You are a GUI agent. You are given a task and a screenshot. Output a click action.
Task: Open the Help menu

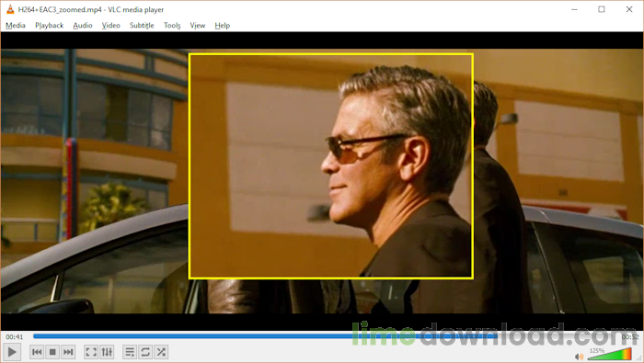click(223, 26)
